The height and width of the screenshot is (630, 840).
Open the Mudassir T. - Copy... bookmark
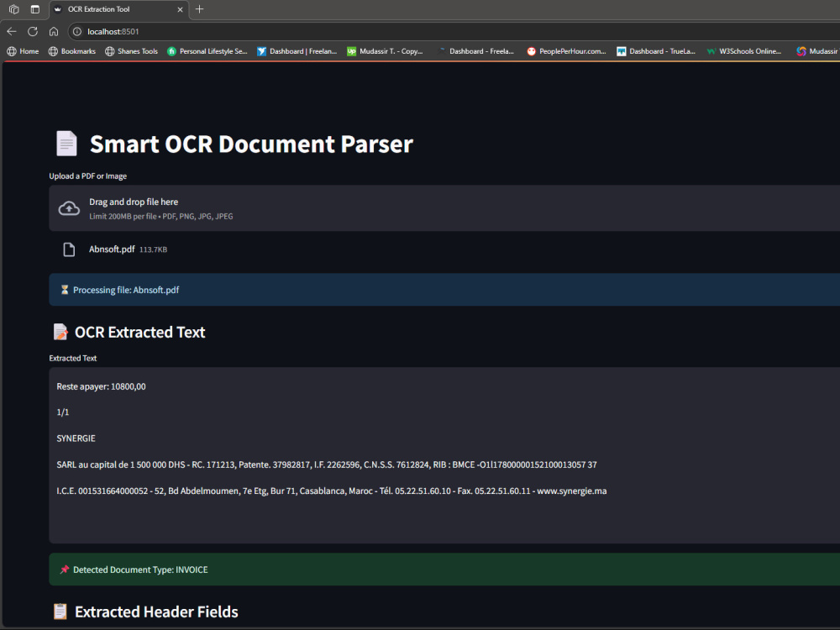click(x=386, y=51)
